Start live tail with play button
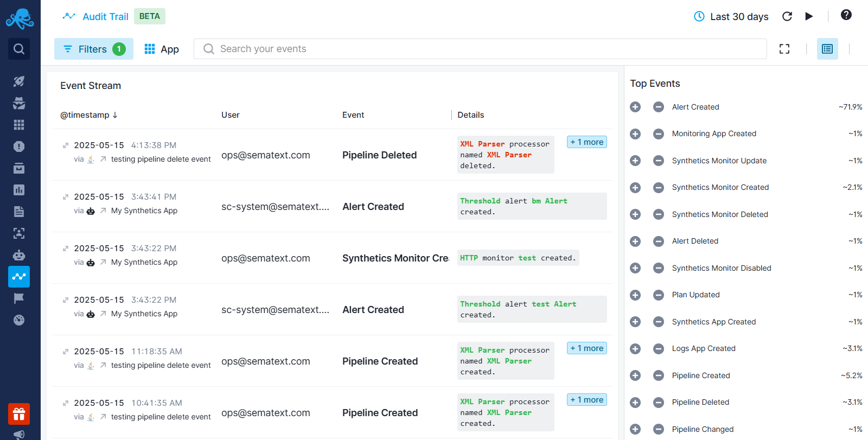Screen dimensions: 868x440 [809, 16]
